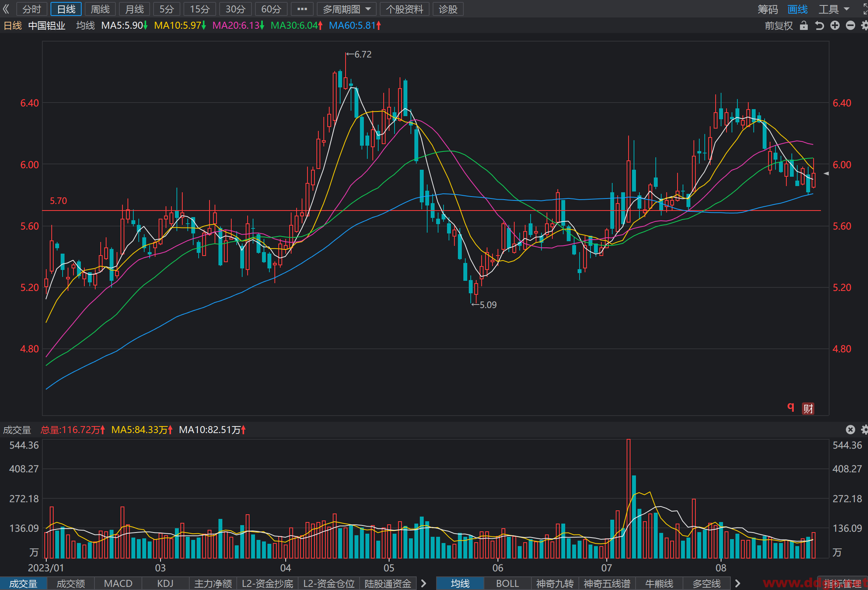
Task: Click the 总量:116.72万 volume value
Action: pyautogui.click(x=73, y=430)
